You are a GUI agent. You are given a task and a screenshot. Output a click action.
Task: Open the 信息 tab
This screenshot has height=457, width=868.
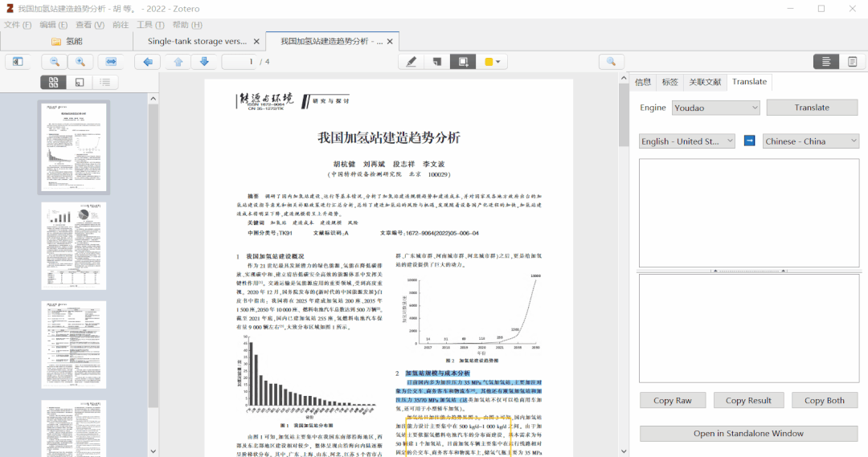pos(643,82)
